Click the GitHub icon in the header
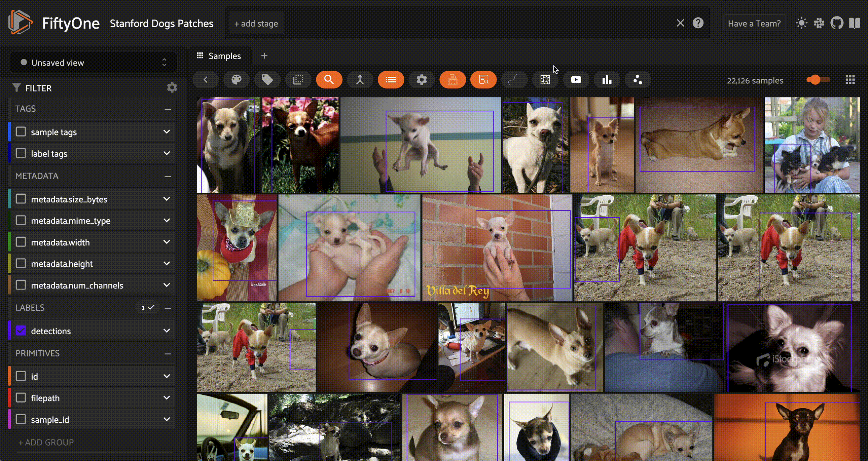 click(x=837, y=23)
